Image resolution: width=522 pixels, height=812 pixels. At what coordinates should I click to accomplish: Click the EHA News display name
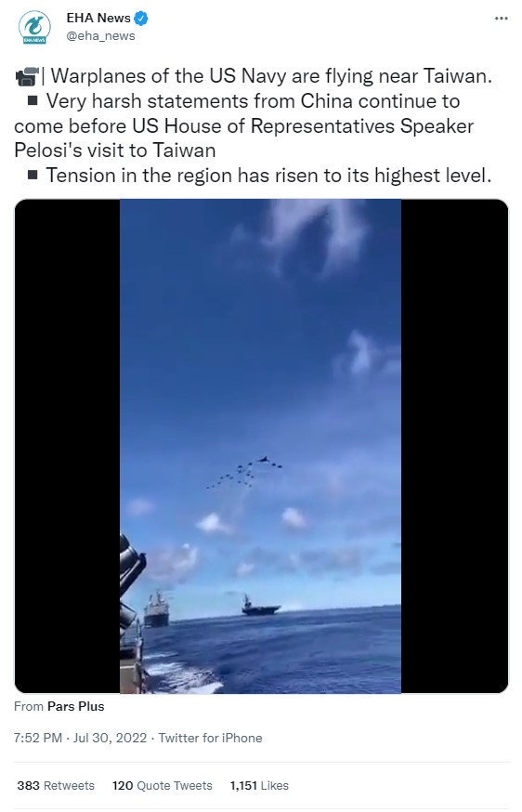pyautogui.click(x=98, y=19)
